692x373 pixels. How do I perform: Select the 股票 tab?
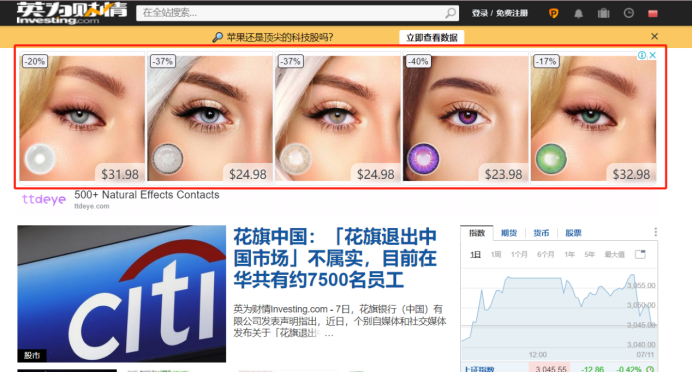(x=573, y=233)
